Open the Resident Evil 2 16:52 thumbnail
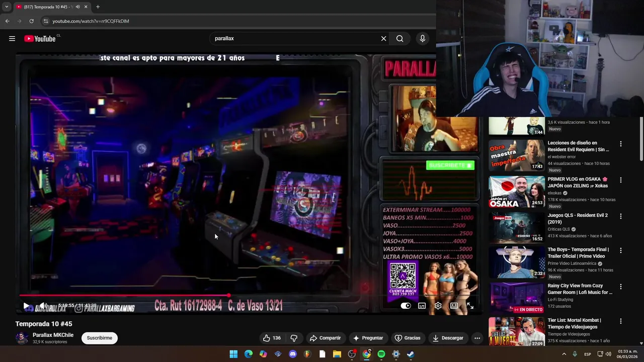 (x=517, y=227)
